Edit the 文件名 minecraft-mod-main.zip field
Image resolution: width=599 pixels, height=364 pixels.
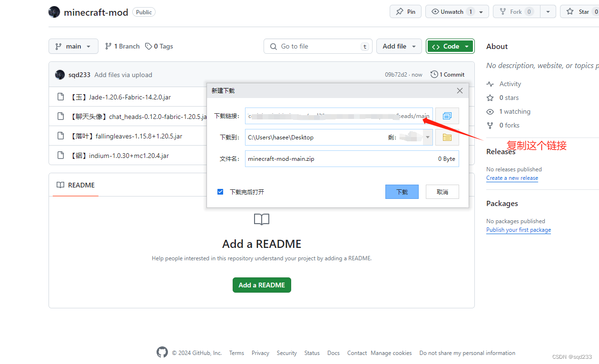[x=352, y=159]
